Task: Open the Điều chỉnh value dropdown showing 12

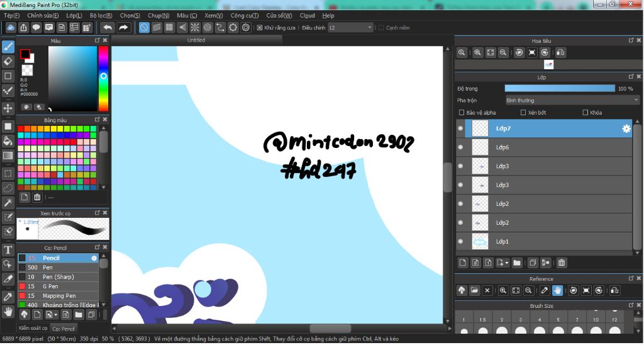Action: click(350, 28)
